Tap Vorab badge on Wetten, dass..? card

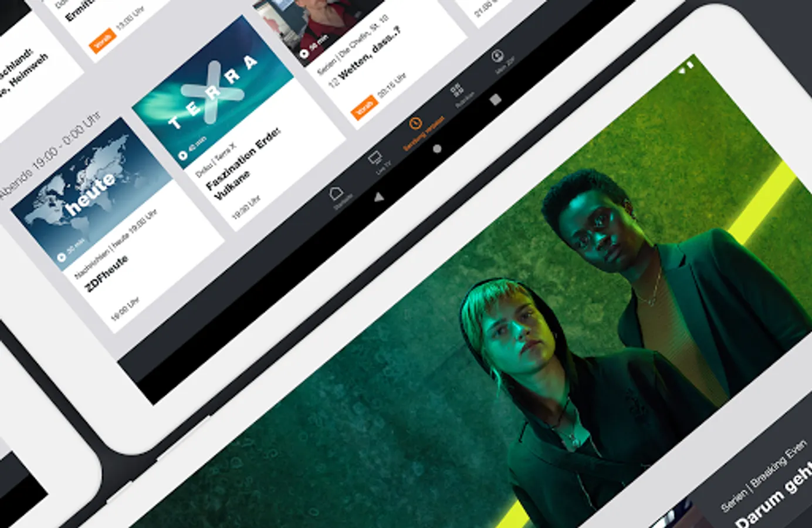click(x=364, y=108)
